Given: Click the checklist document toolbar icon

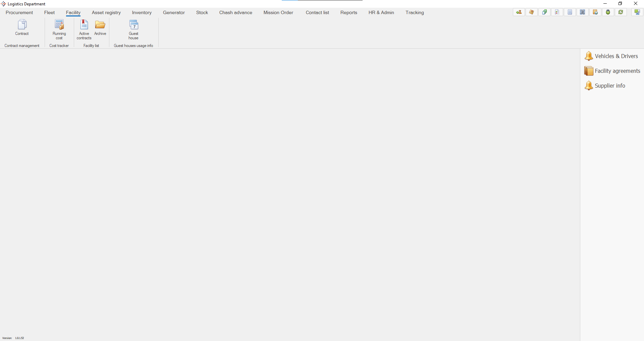Looking at the screenshot, I should click(557, 12).
